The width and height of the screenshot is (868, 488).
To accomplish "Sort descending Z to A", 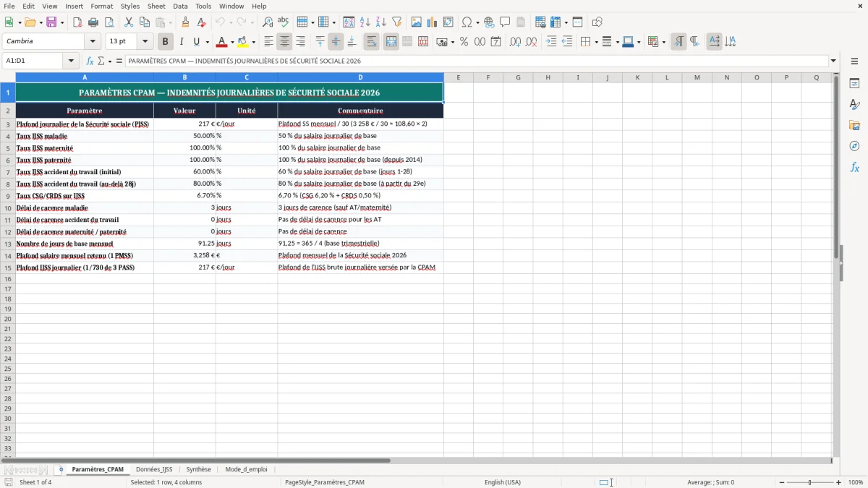I will click(381, 22).
